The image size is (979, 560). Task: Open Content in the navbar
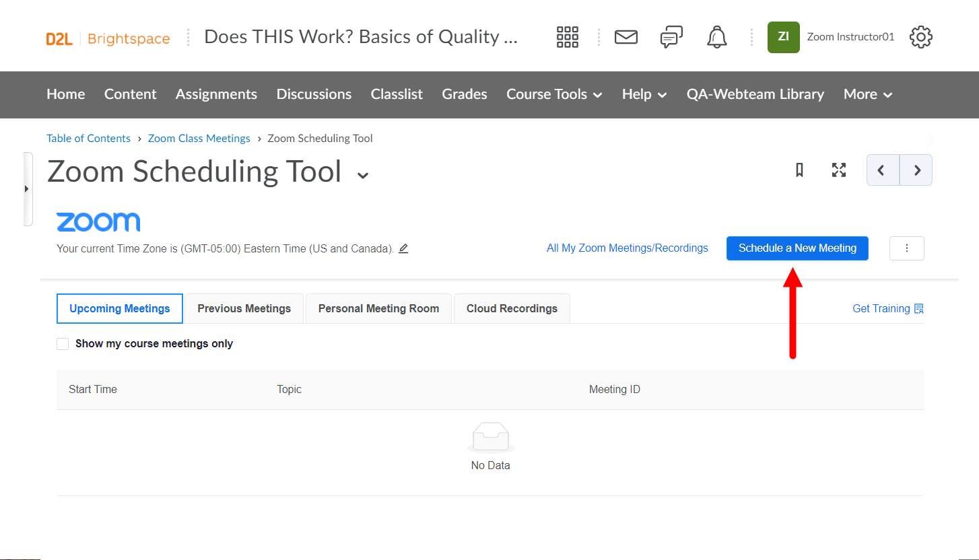131,94
